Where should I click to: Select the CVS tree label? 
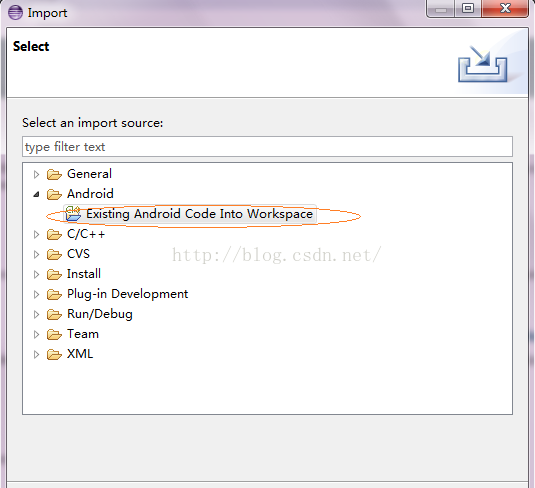click(78, 254)
